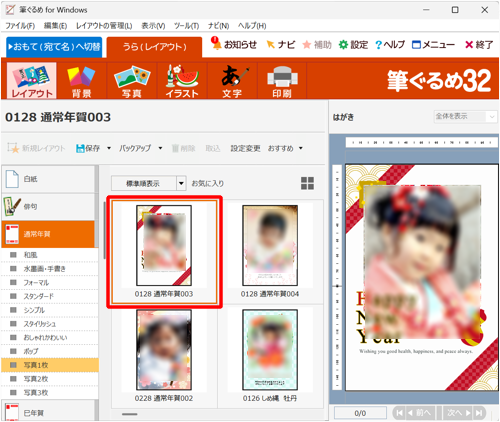Click the 設定変更 button
Viewport: 500px width, 422px height.
246,148
